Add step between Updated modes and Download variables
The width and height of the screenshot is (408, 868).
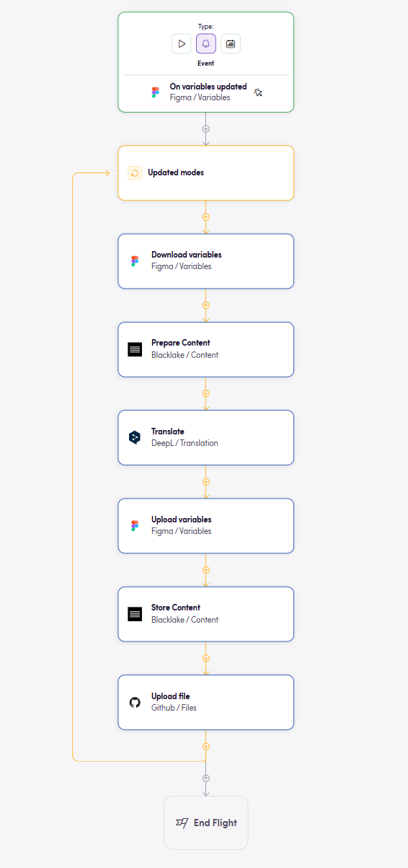[x=206, y=216]
